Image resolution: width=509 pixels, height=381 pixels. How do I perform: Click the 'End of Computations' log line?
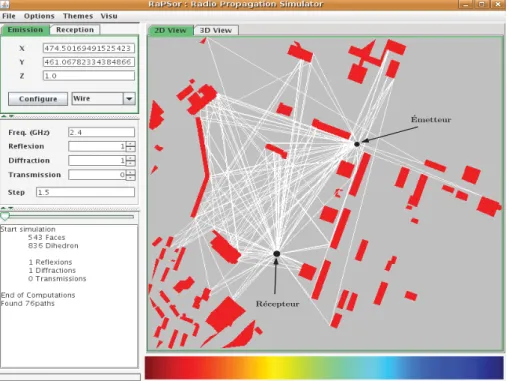pos(38,295)
